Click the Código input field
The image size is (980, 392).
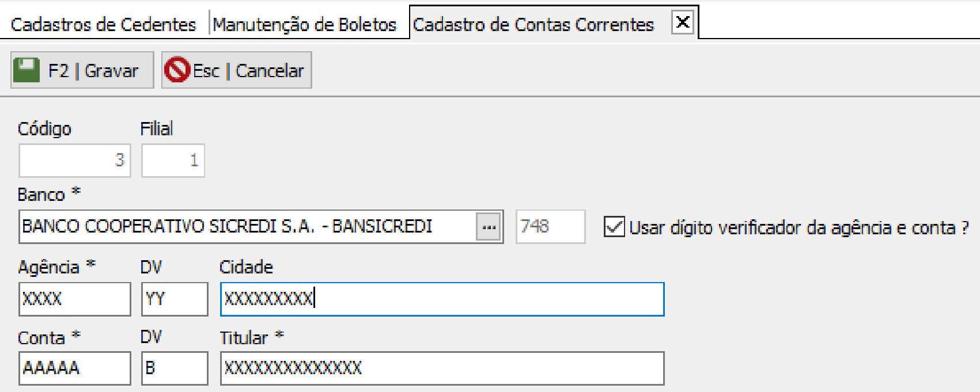(x=74, y=160)
